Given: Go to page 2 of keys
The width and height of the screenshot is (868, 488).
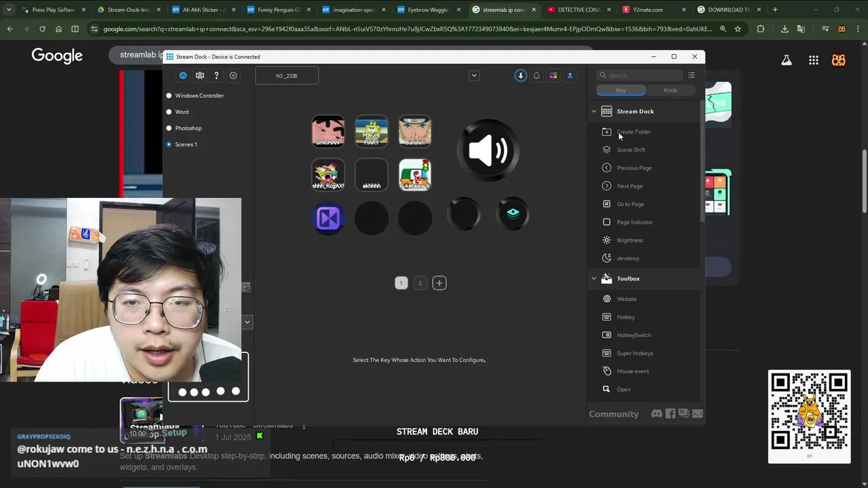Looking at the screenshot, I should tap(420, 283).
